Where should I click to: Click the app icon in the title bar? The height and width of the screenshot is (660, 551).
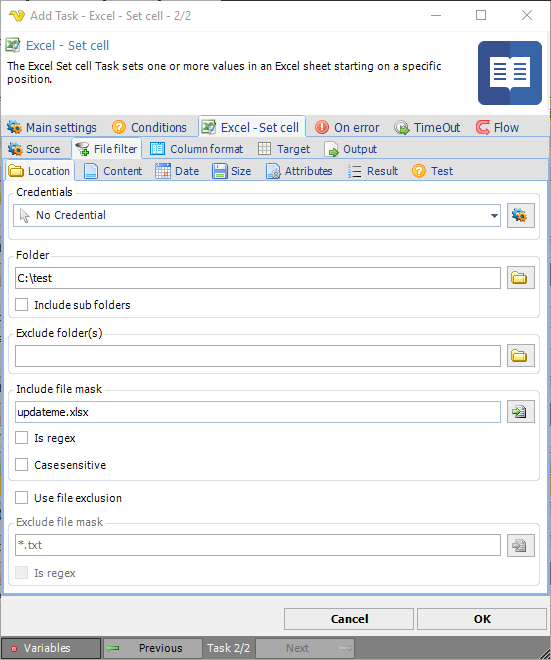(17, 16)
